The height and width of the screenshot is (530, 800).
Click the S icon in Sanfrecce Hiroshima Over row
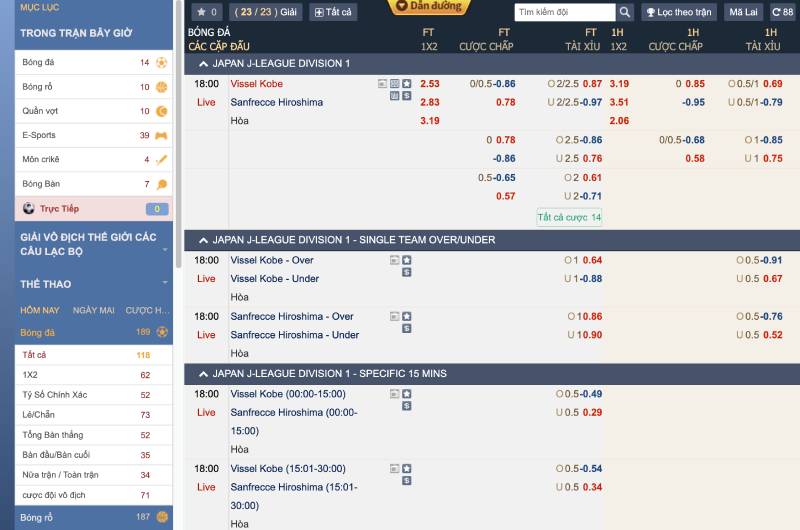pos(407,328)
